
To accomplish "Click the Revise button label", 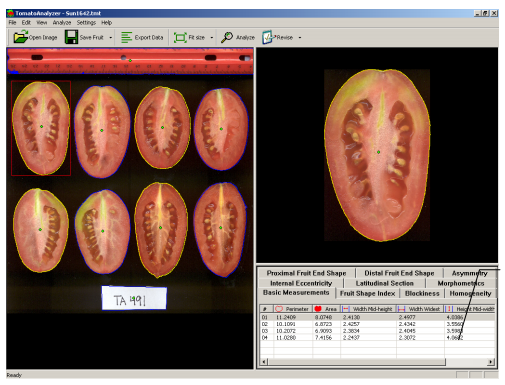I will 284,37.
